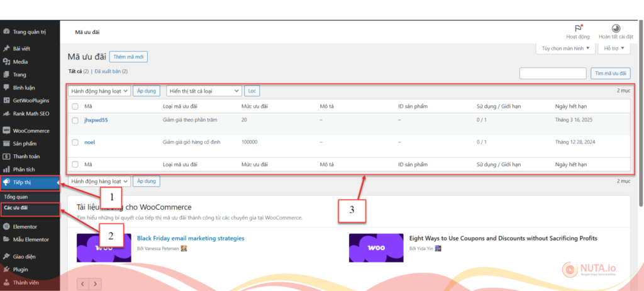Viewport: 644px width, 291px height.
Task: Click the Thêm mã mới button
Action: 128,57
